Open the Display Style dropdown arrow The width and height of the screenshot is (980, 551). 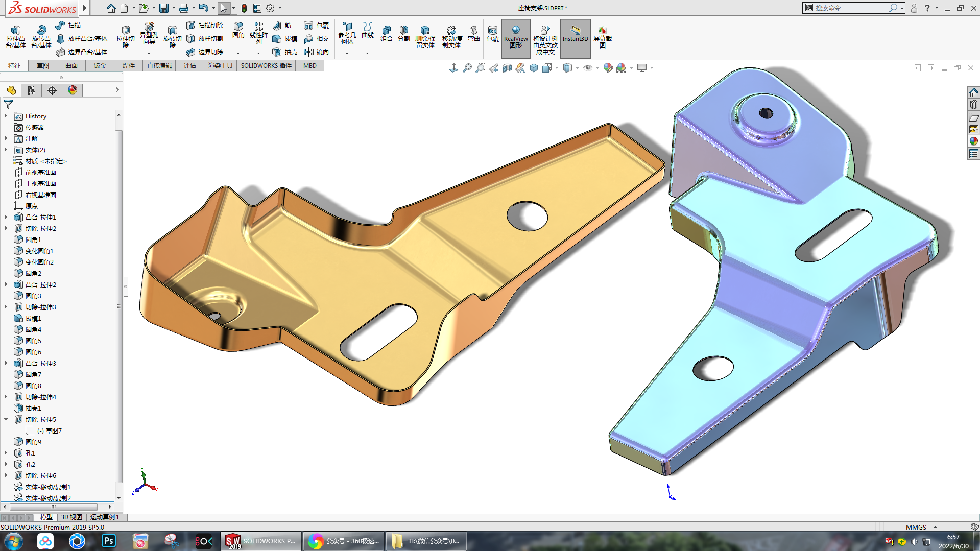point(578,68)
